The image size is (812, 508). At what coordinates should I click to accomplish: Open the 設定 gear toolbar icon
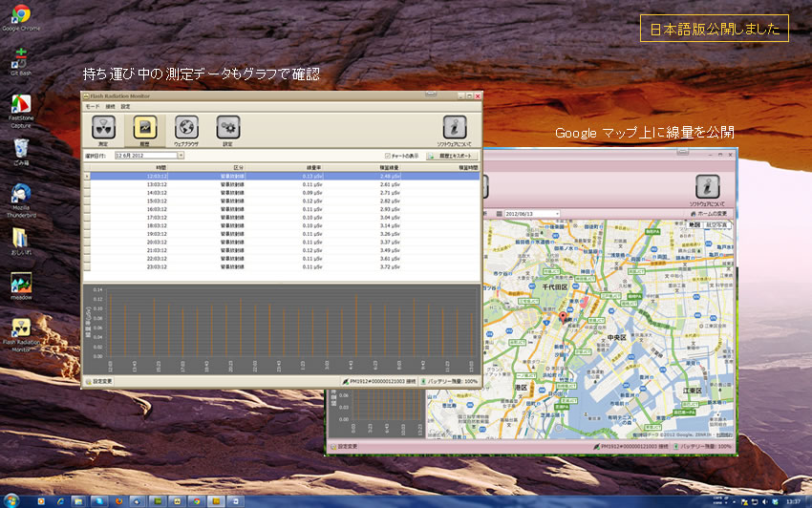tap(228, 127)
